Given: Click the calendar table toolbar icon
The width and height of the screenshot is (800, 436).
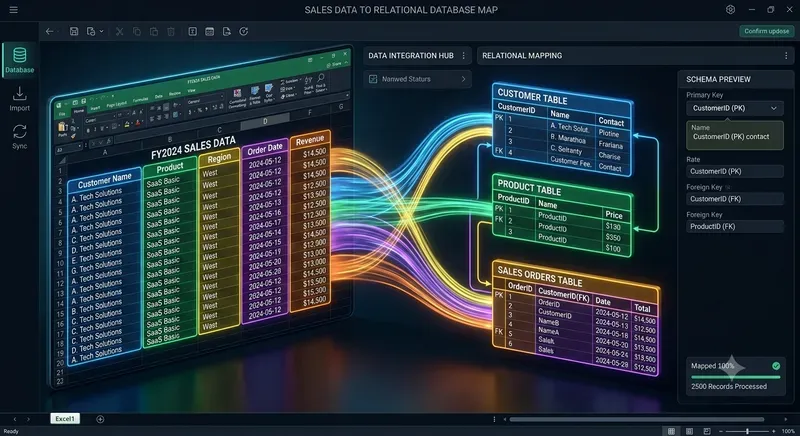Looking at the screenshot, I should coord(209,32).
